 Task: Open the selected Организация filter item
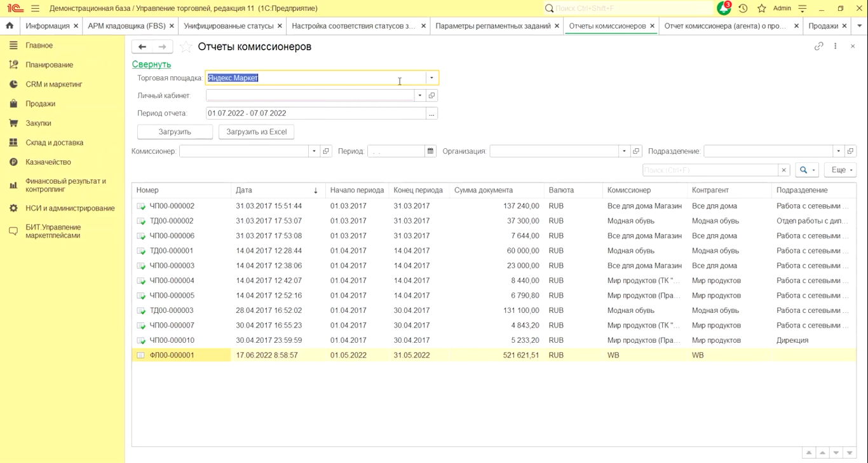tap(636, 151)
